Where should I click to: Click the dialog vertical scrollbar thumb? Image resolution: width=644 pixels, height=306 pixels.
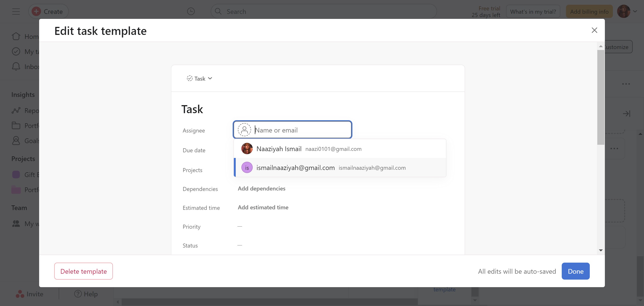(x=600, y=98)
